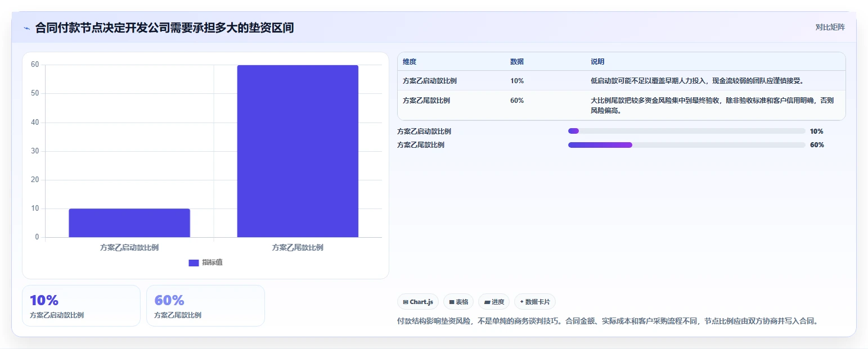Image resolution: width=868 pixels, height=349 pixels.
Task: Click the 10% value in table
Action: click(517, 81)
